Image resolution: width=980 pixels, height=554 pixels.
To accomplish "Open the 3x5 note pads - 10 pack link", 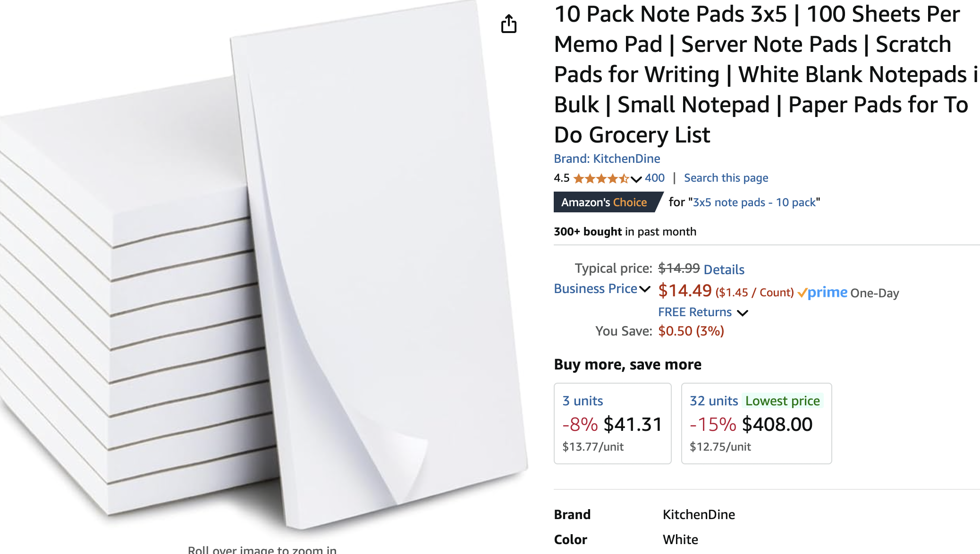I will coord(754,202).
